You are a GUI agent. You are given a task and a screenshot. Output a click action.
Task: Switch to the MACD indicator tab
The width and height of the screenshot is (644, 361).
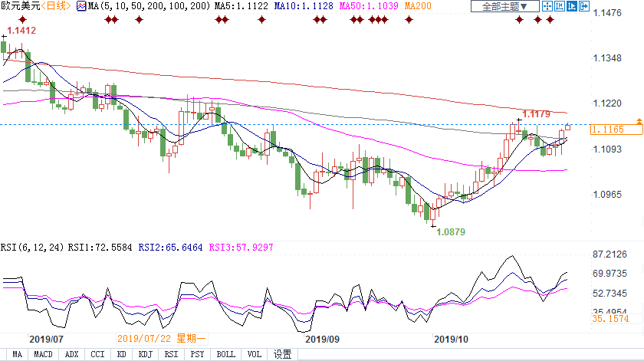pos(44,354)
